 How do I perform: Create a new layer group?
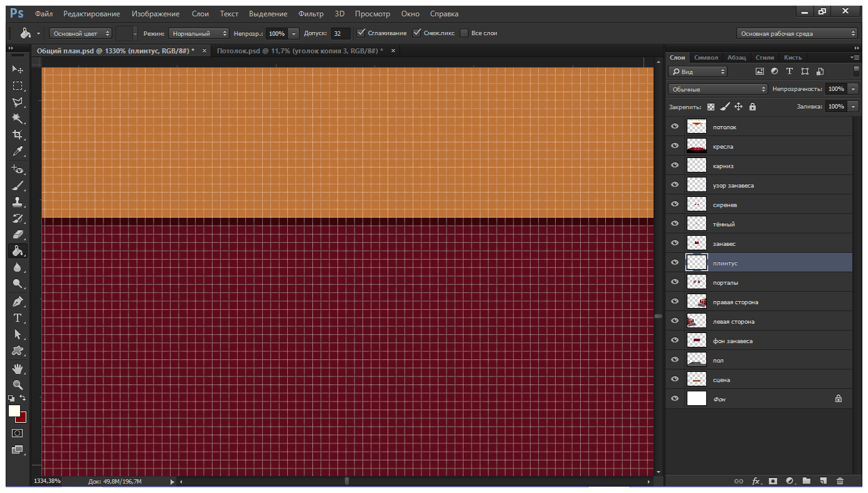click(x=807, y=481)
